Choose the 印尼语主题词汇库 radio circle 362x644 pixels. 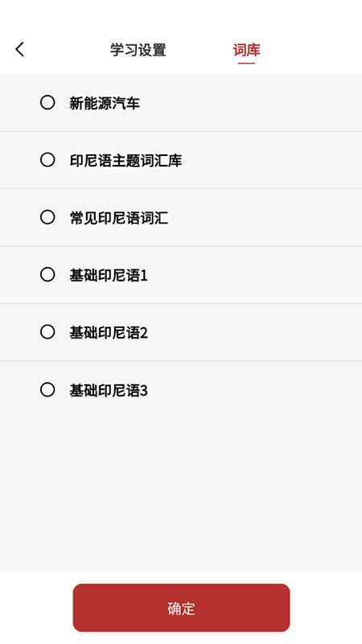[47, 160]
